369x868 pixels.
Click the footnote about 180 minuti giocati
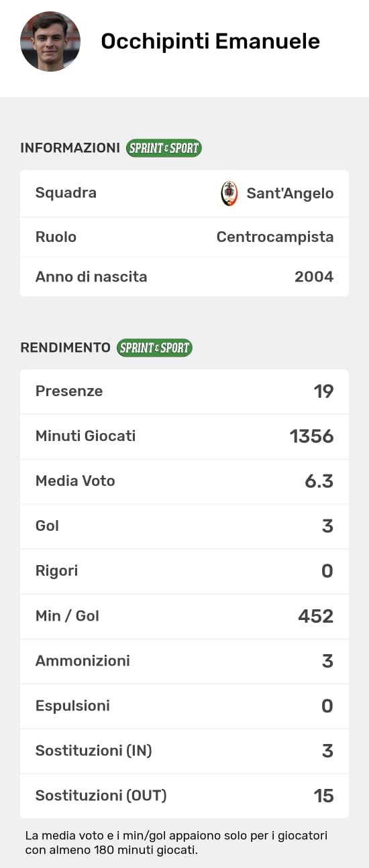click(x=177, y=843)
